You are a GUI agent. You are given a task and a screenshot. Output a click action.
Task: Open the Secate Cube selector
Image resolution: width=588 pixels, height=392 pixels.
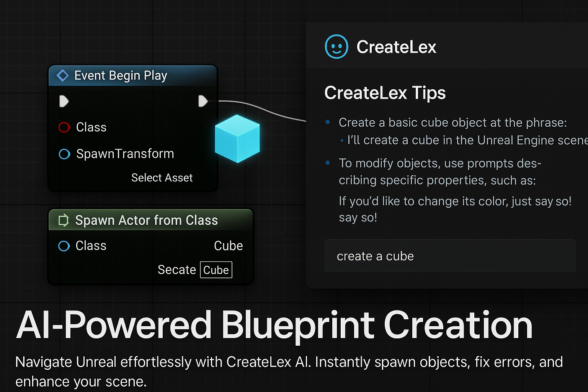pyautogui.click(x=216, y=269)
